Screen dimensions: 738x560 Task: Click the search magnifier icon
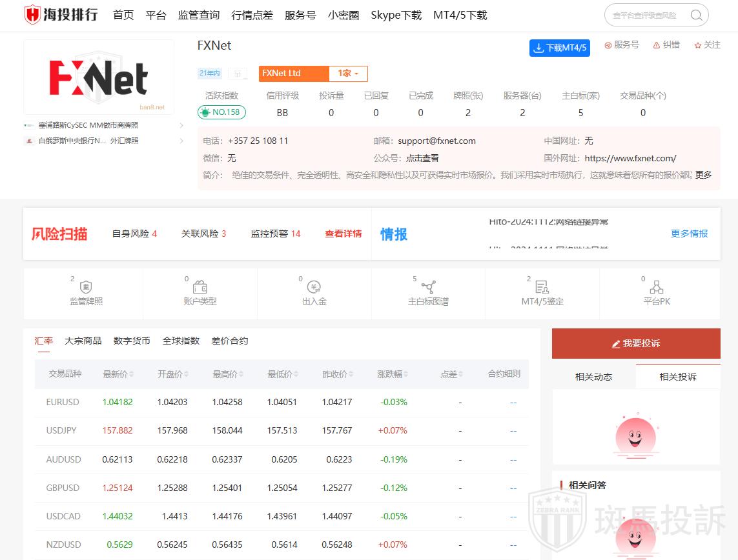tap(696, 15)
